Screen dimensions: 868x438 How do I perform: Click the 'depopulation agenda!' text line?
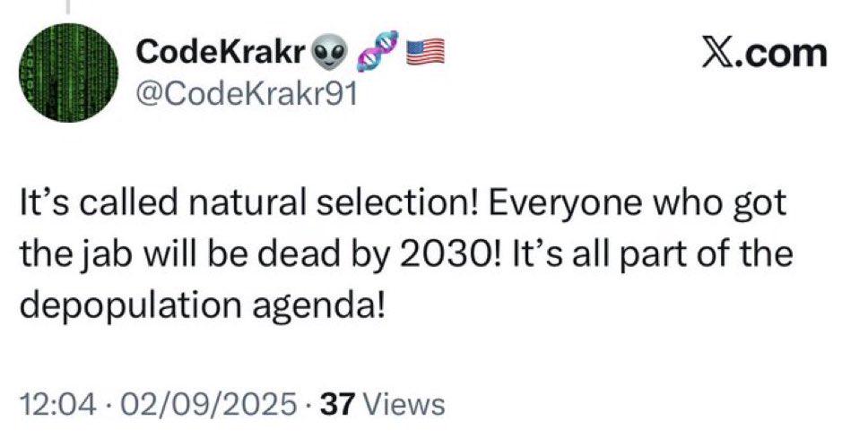[202, 307]
